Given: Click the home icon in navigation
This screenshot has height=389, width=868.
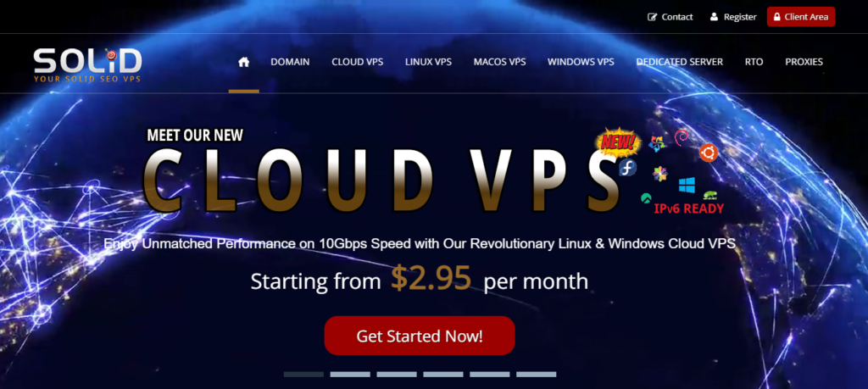Looking at the screenshot, I should tap(243, 62).
